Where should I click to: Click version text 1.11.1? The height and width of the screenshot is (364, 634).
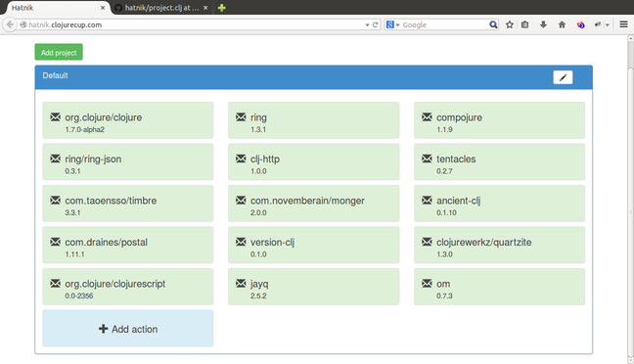tap(74, 254)
